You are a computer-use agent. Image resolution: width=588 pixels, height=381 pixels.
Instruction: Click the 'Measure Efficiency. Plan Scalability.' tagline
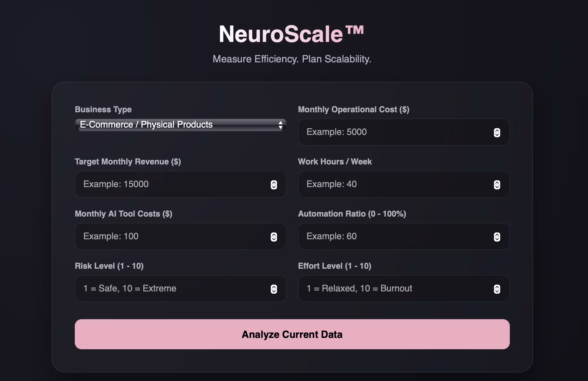[x=292, y=59]
